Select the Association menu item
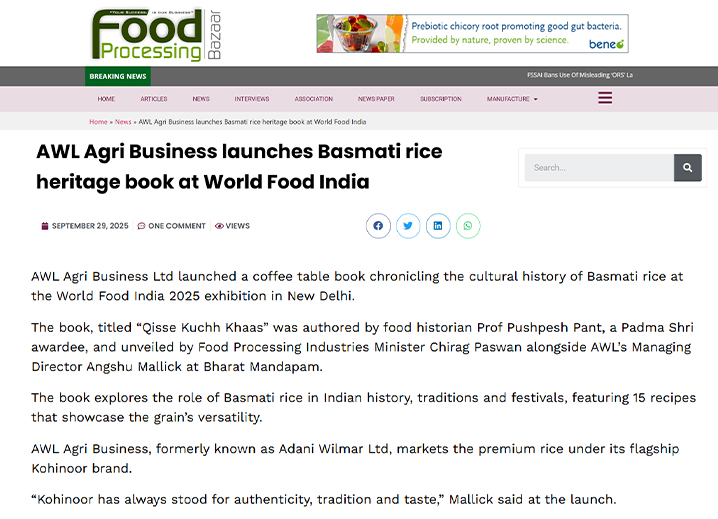Screen dimensions: 718x519 [313, 99]
